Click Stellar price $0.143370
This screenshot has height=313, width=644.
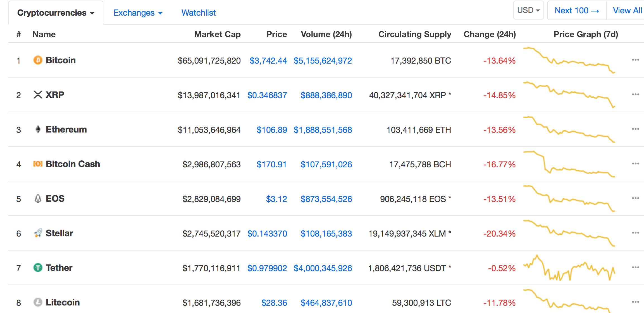(x=267, y=233)
